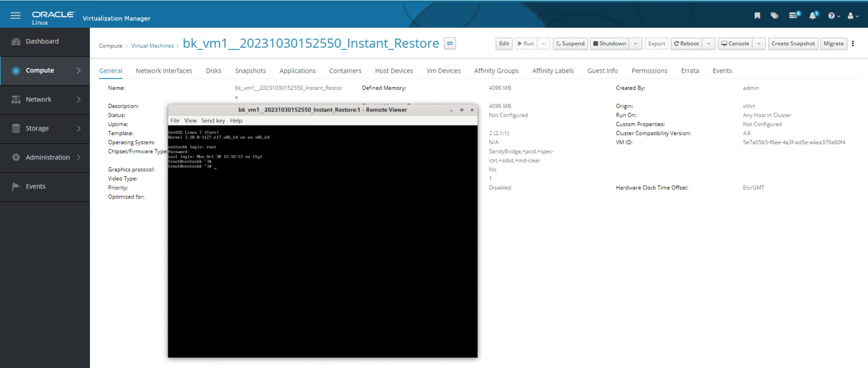Click the Console button
Viewport: 868px width, 368px height.
(735, 44)
